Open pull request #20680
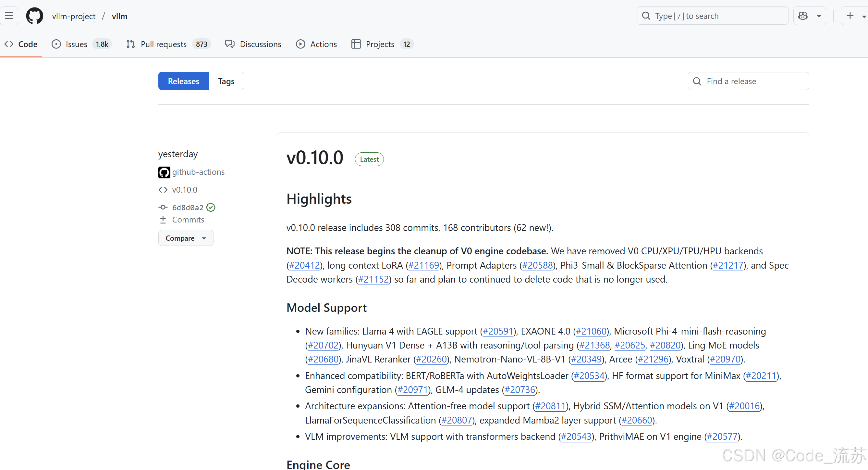 324,360
